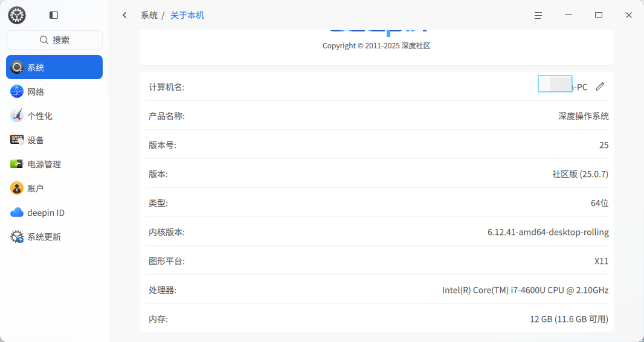Click 版本: label
The image size is (644, 342).
pyautogui.click(x=158, y=174)
